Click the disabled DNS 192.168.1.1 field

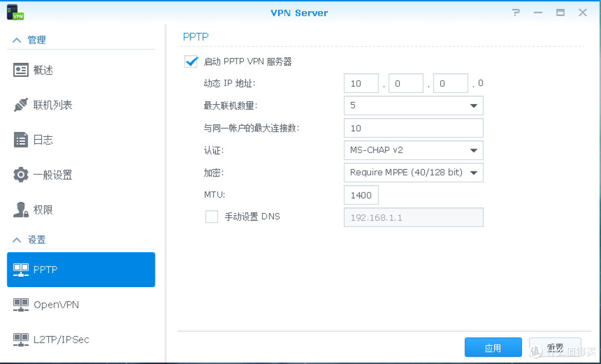[413, 217]
